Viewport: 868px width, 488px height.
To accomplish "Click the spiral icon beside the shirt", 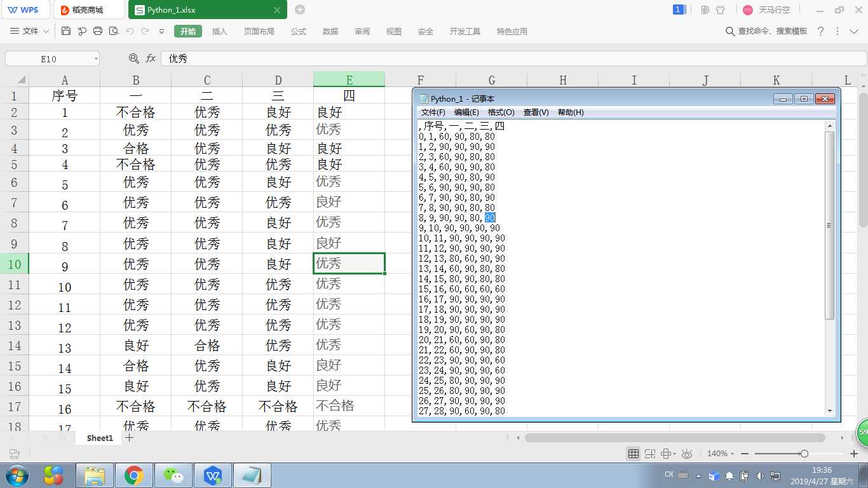I will pyautogui.click(x=705, y=10).
